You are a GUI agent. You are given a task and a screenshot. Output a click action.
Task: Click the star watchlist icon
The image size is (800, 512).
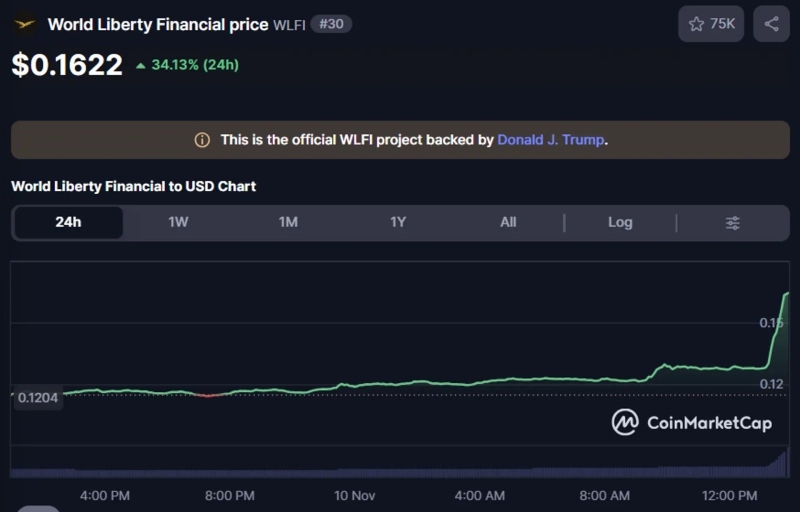point(697,24)
